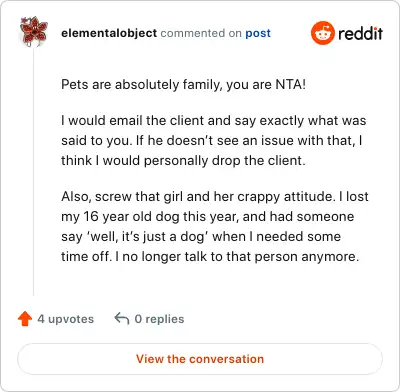Click the elementalobject user avatar
400x392 pixels.
pyautogui.click(x=34, y=31)
